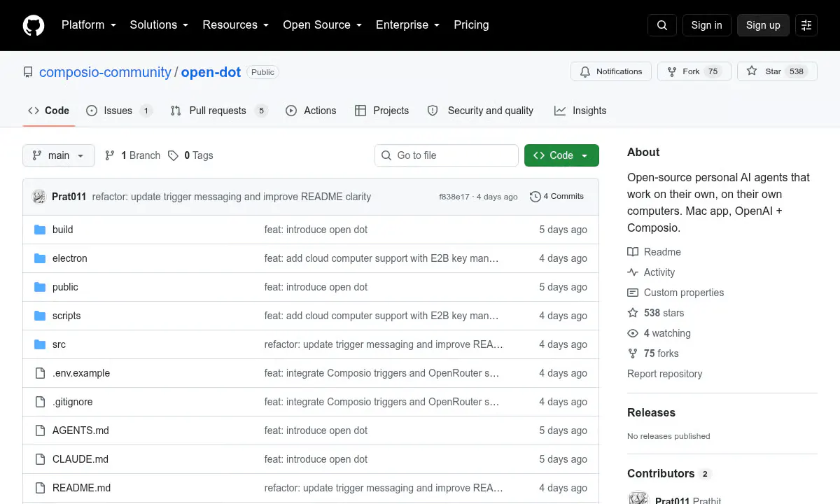Click the Sign in button
This screenshot has height=504, width=840.
706,25
